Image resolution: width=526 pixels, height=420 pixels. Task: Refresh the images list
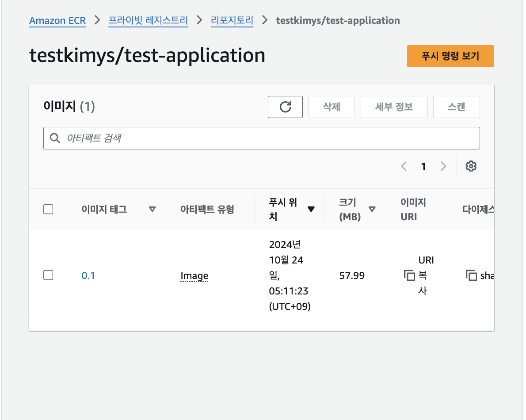(x=285, y=107)
